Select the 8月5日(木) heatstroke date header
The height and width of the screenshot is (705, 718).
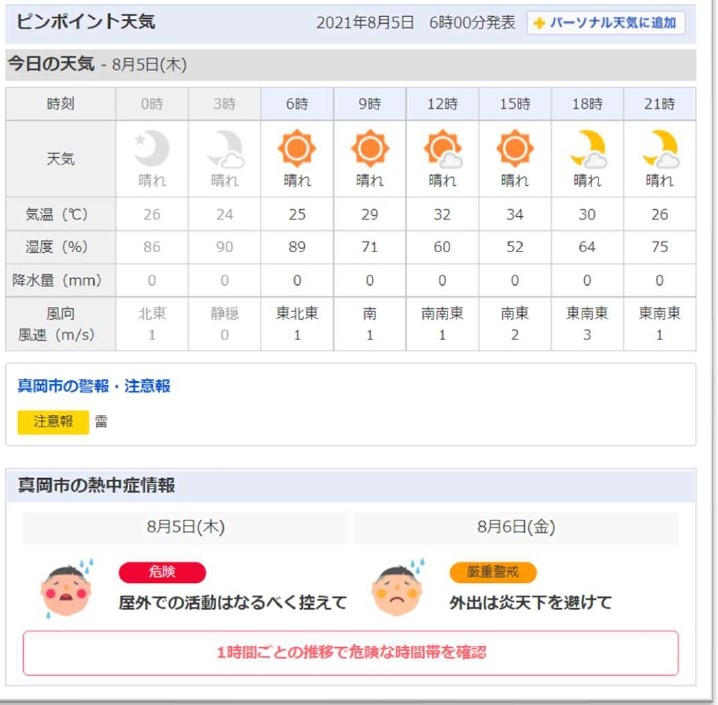186,527
